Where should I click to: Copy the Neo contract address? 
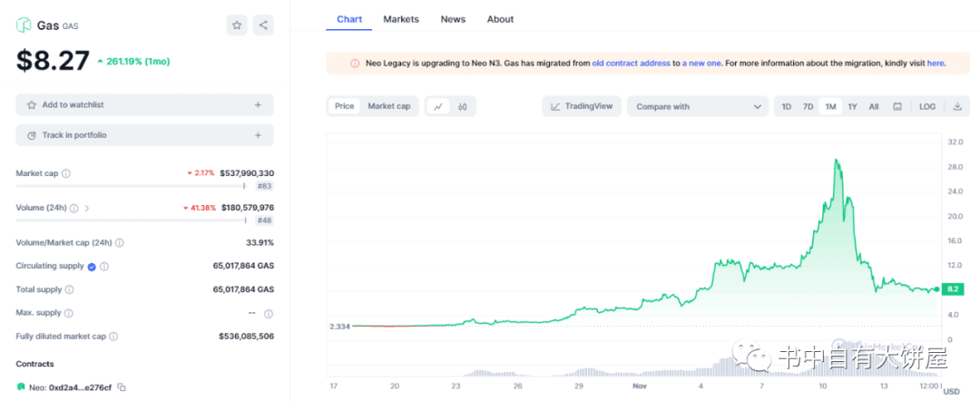pos(122,387)
